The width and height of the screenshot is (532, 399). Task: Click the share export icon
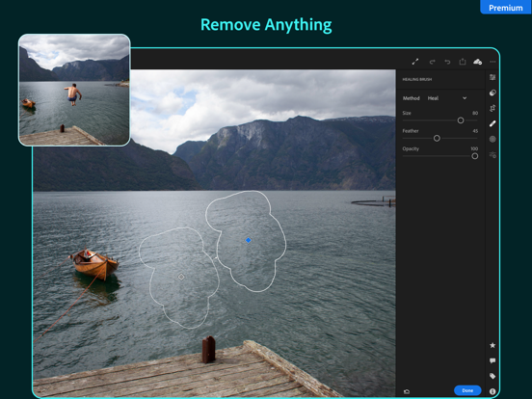point(463,62)
